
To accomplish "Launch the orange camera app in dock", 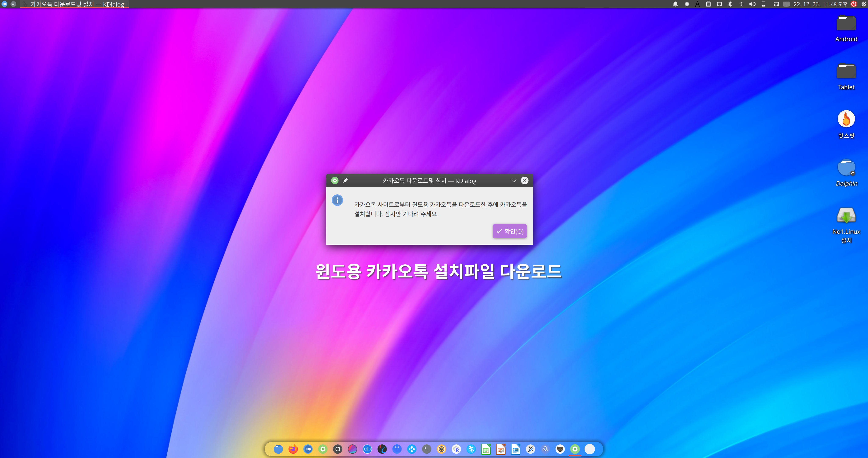I will pyautogui.click(x=441, y=449).
